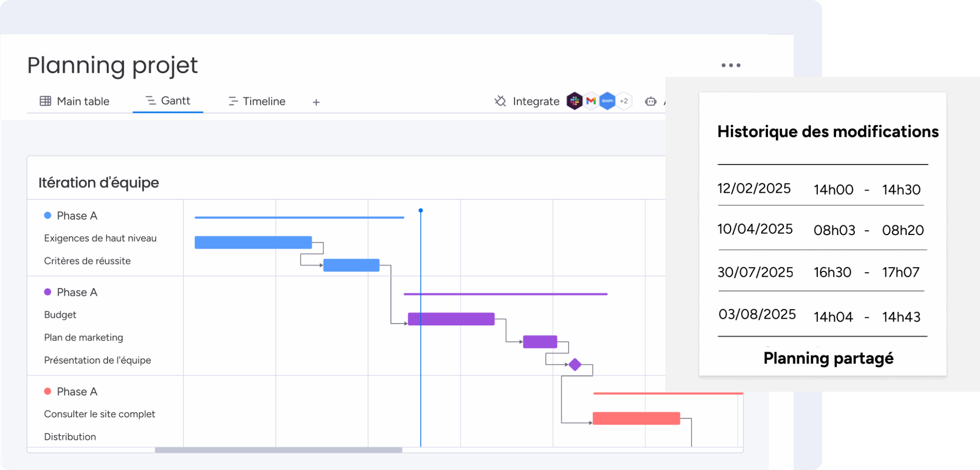
Task: Select the Exigences de haut niveau blue bar
Action: tap(253, 242)
